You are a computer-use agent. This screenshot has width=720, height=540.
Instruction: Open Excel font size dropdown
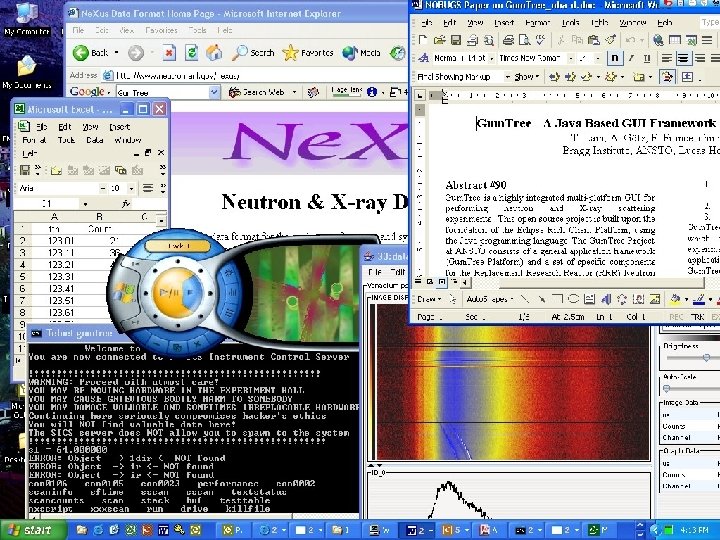(x=131, y=188)
